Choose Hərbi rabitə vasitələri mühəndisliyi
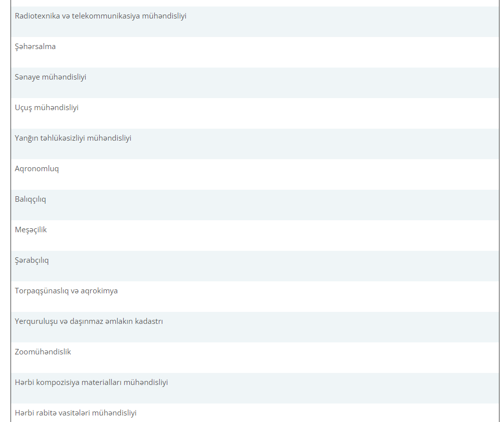The width and height of the screenshot is (504, 422). [x=76, y=413]
